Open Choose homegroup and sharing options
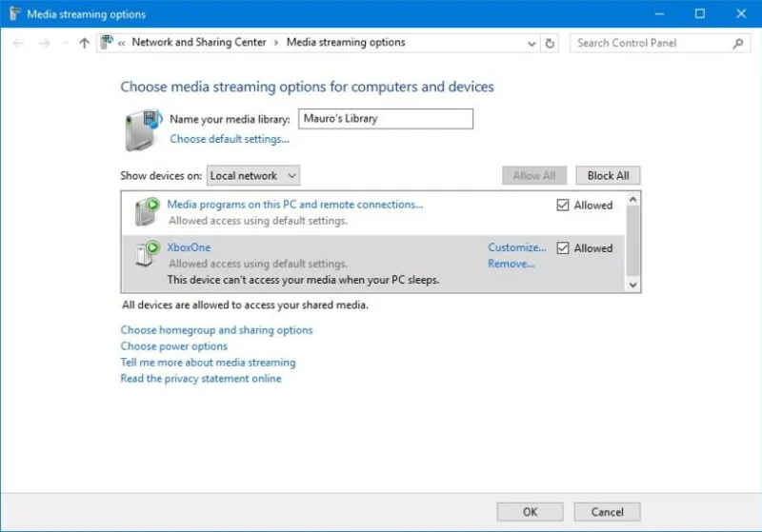 217,330
